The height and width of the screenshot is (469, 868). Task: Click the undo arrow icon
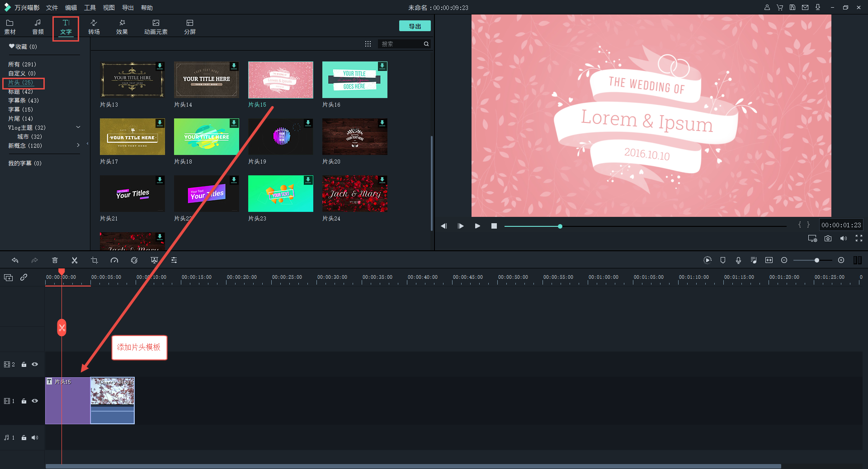click(x=15, y=260)
